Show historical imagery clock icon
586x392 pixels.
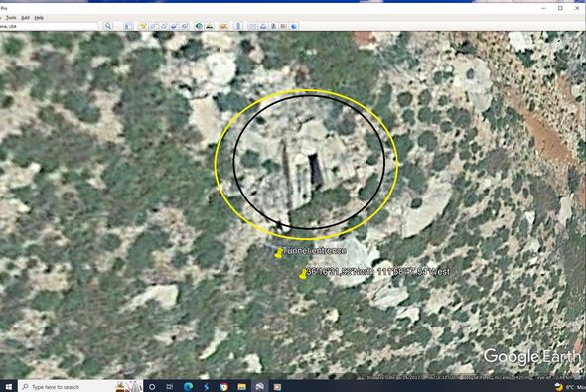tap(199, 26)
